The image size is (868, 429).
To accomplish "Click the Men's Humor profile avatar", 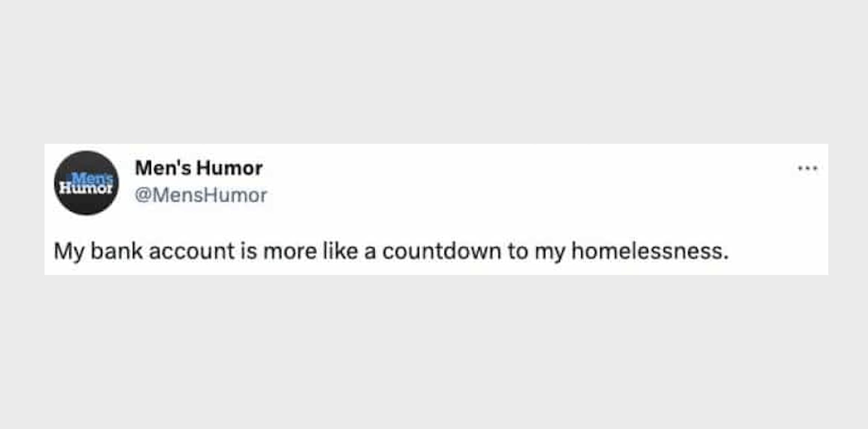I will pyautogui.click(x=86, y=183).
